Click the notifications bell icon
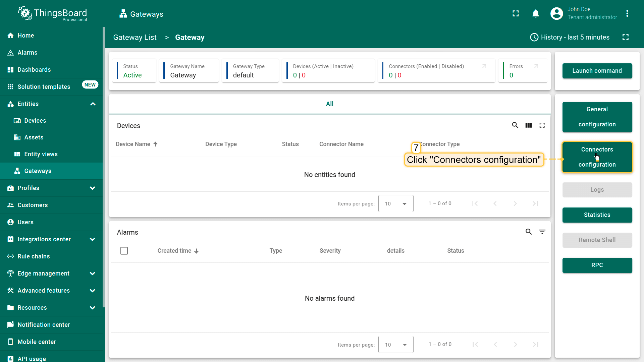The image size is (644, 362). coord(536,14)
